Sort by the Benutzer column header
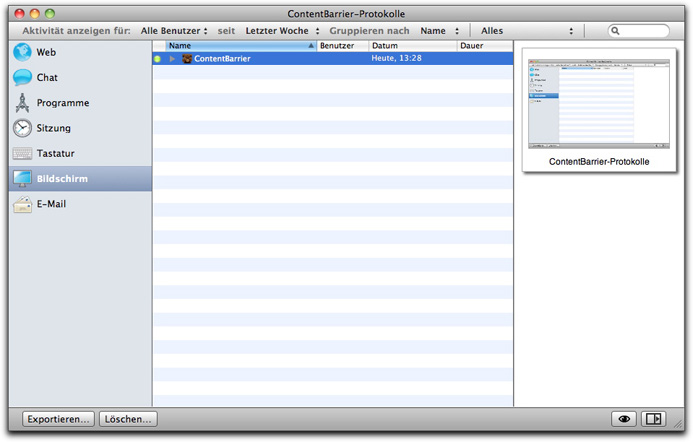 point(343,46)
